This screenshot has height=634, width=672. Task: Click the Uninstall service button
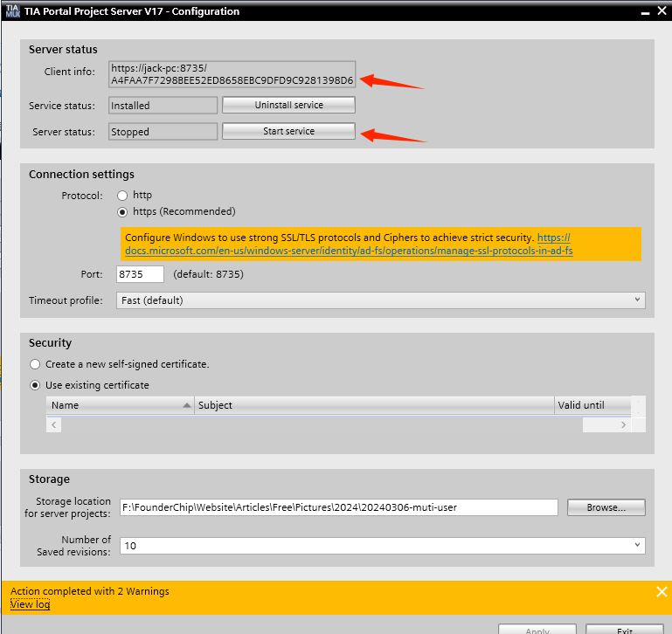pyautogui.click(x=288, y=105)
